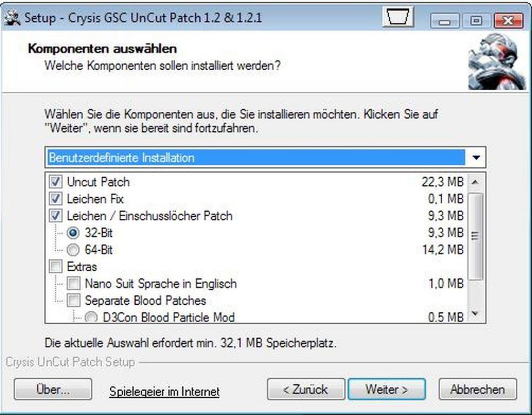Uncheck the Leichen Fix checkbox

[x=56, y=199]
